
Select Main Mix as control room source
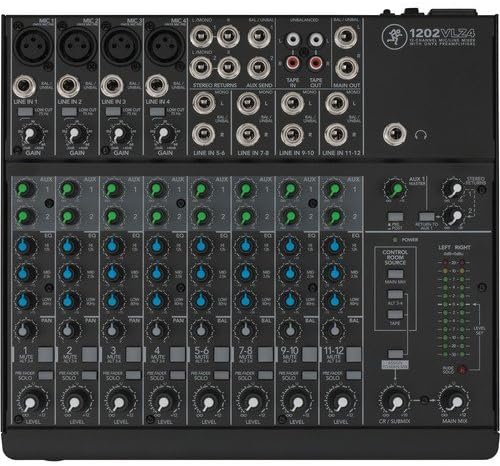(395, 274)
